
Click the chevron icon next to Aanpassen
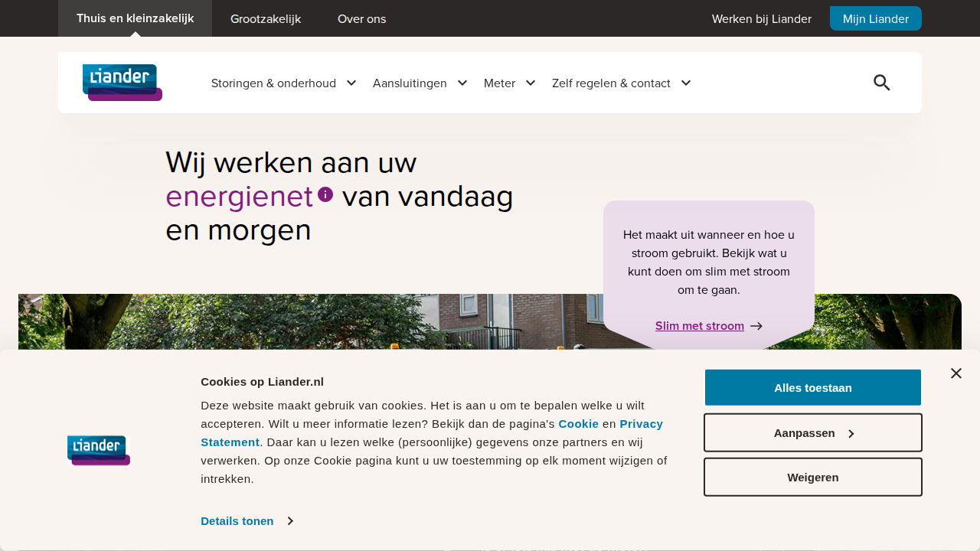coord(851,432)
